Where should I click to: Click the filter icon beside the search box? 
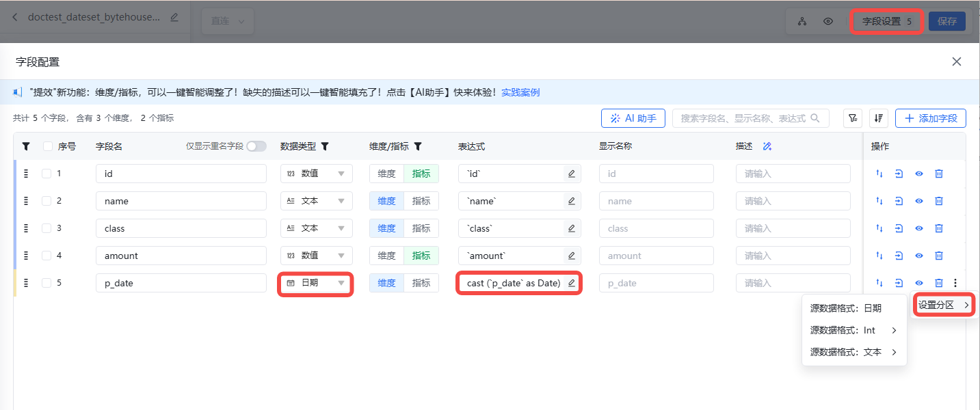click(852, 118)
